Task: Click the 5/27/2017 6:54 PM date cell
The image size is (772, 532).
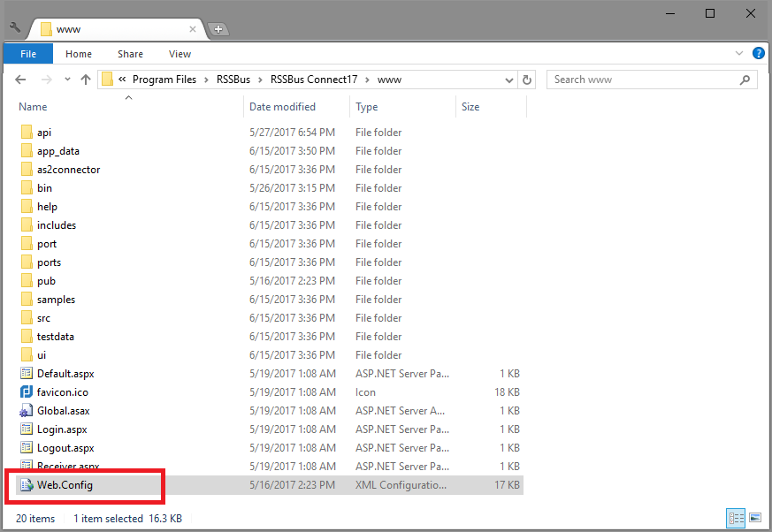Action: point(292,133)
